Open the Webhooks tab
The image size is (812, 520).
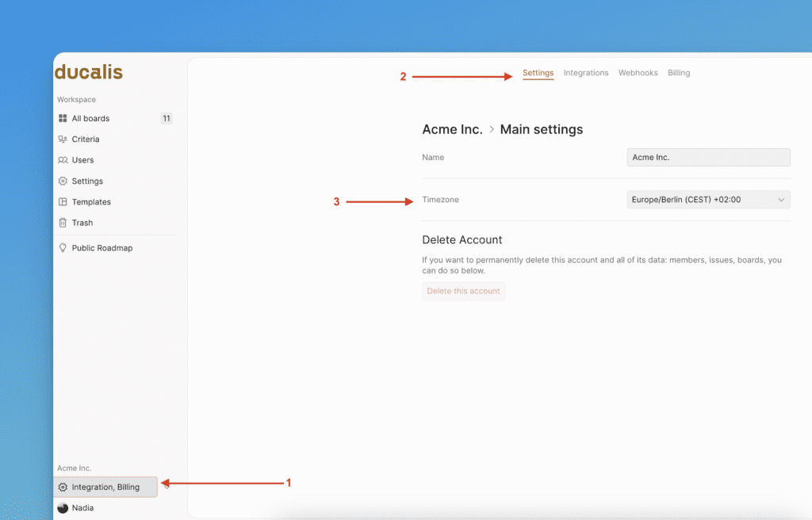[638, 73]
